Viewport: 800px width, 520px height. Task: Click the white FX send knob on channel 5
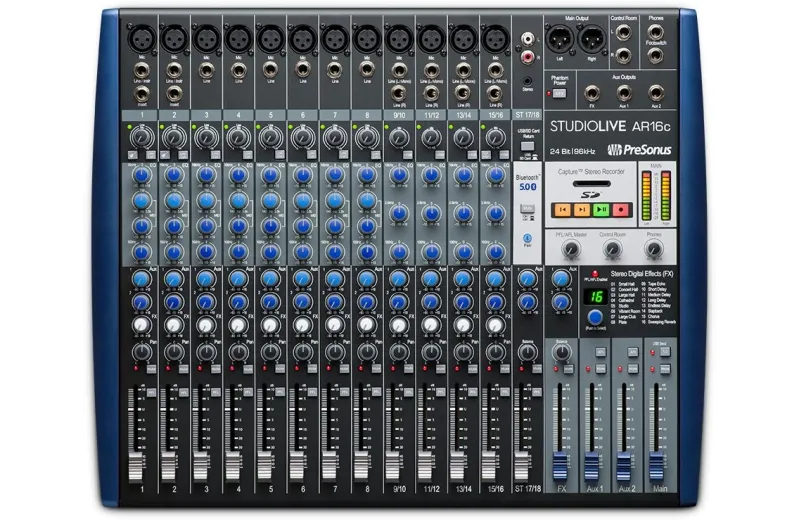pyautogui.click(x=270, y=325)
